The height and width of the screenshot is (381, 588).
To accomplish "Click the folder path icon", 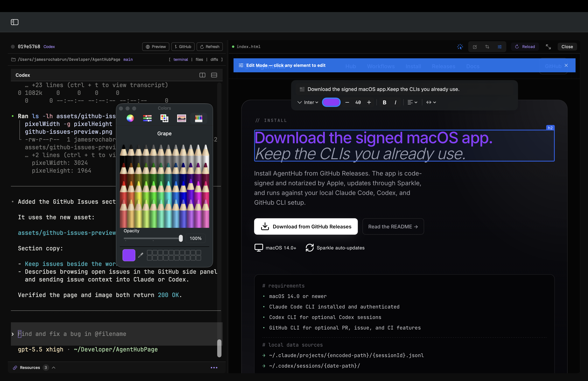I will (13, 59).
